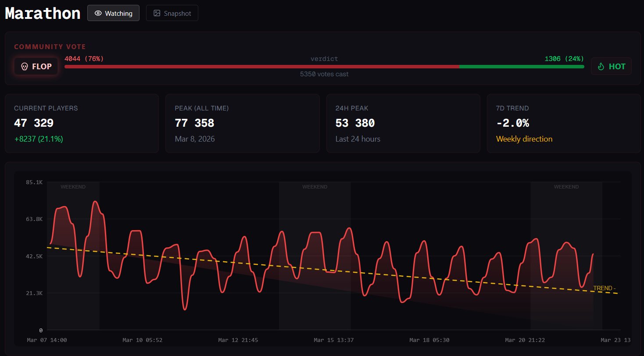Click the COMMUNITY VOTE heading
The width and height of the screenshot is (644, 356).
tap(50, 47)
